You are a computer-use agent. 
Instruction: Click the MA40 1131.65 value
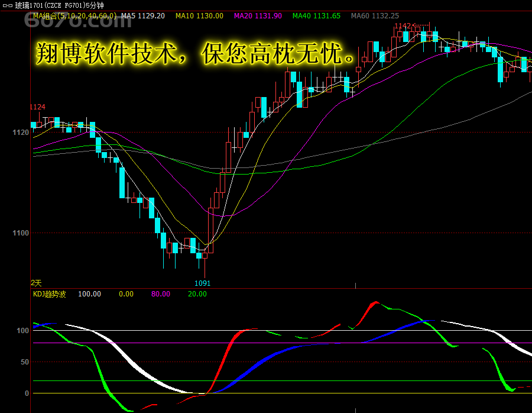(316, 16)
